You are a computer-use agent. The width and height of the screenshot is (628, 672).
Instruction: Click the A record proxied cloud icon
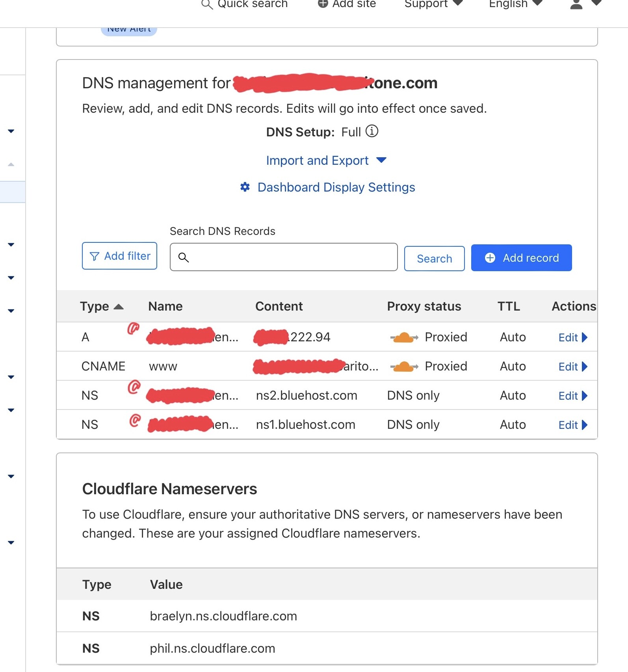pyautogui.click(x=404, y=337)
